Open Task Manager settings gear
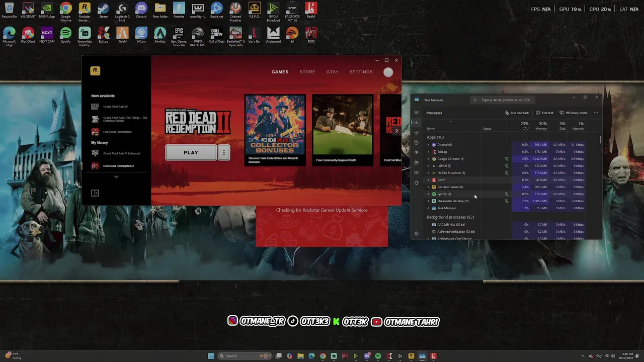The image size is (644, 362). (x=416, y=233)
